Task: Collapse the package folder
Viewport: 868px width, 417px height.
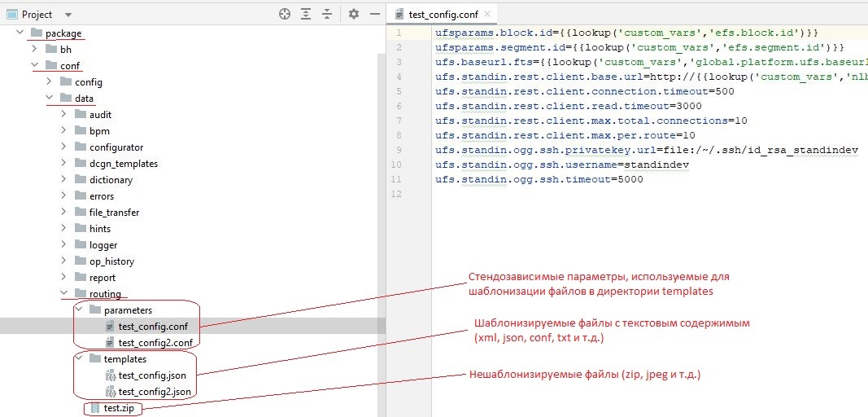Action: click(20, 33)
